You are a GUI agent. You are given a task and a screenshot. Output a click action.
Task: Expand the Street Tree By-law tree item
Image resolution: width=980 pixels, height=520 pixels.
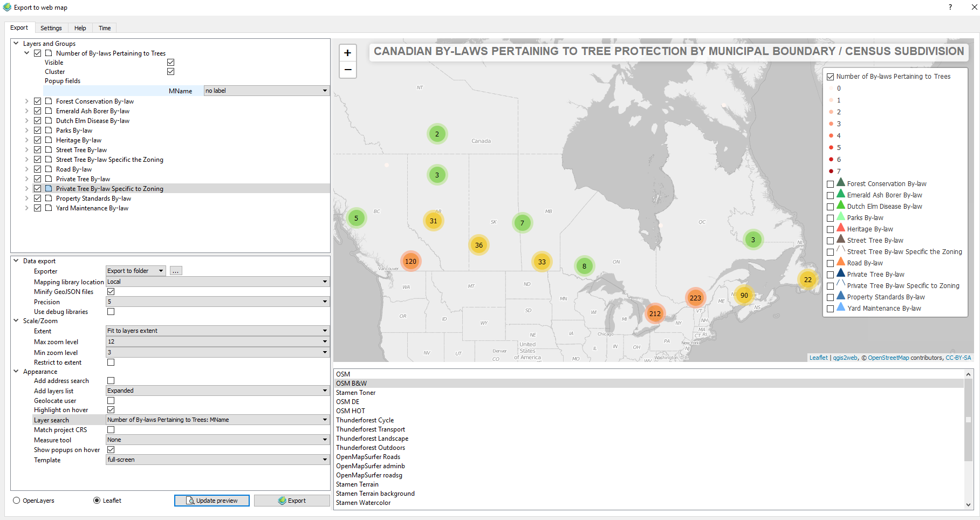26,149
